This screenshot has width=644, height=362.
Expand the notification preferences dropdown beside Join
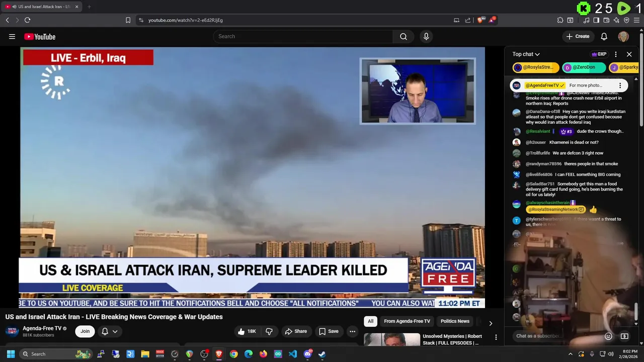coord(110,331)
